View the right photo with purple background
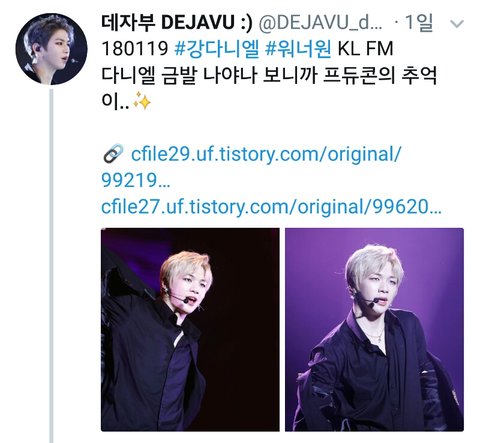 point(374,329)
